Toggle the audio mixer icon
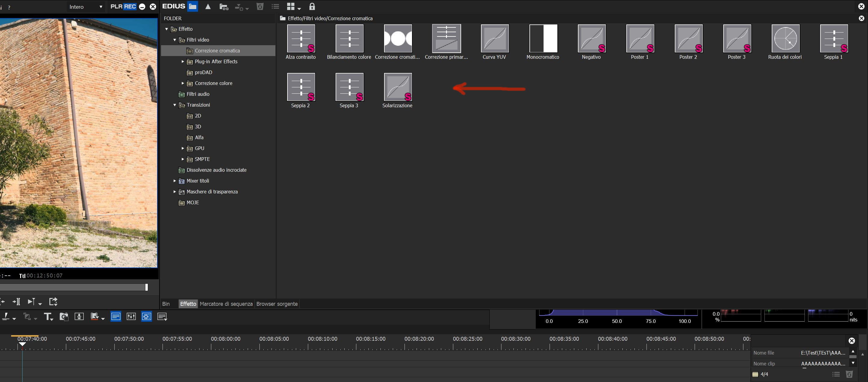Image resolution: width=868 pixels, height=382 pixels. 131,317
